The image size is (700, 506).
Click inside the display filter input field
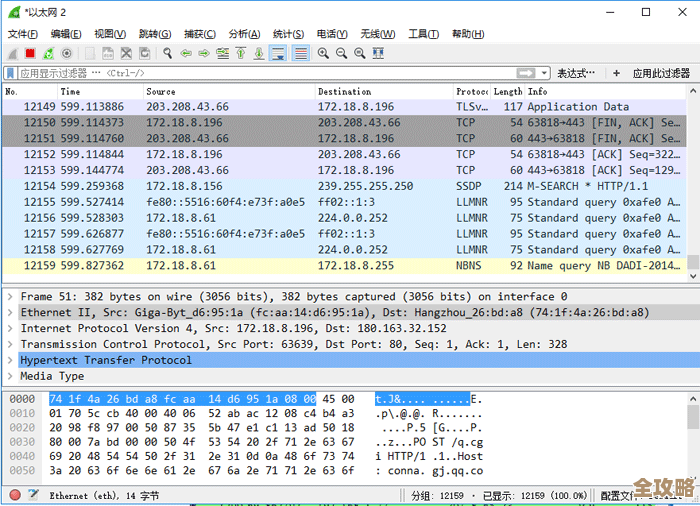click(x=260, y=73)
